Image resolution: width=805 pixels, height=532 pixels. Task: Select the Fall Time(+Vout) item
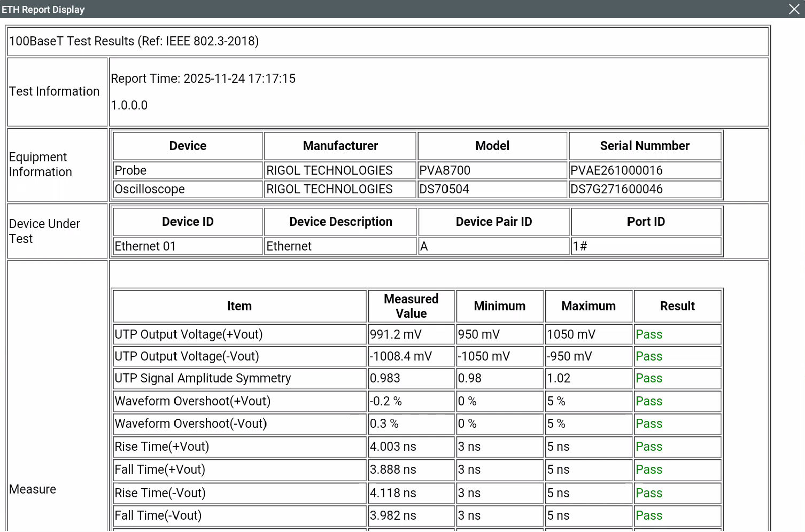(x=239, y=470)
